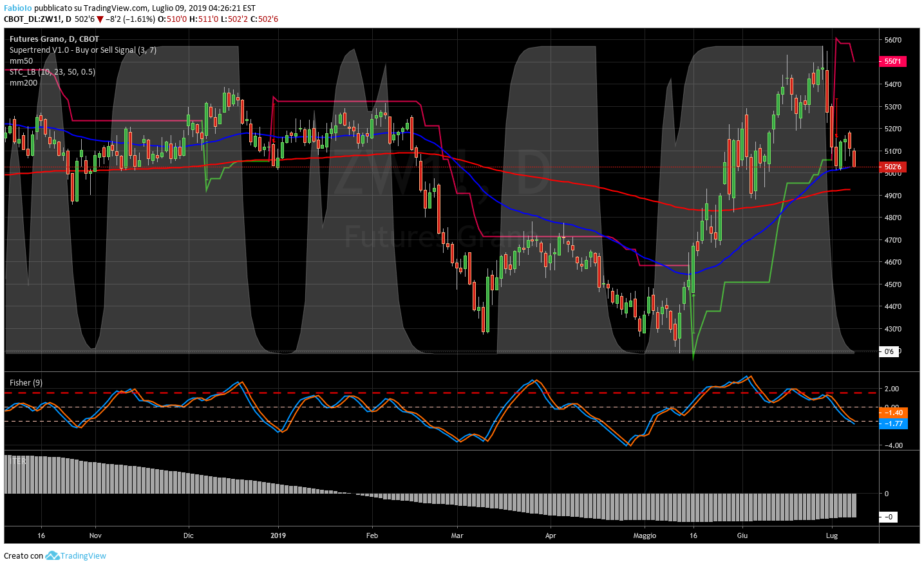Select the 'mm50' indicator legend
The width and height of the screenshot is (924, 567).
point(21,61)
